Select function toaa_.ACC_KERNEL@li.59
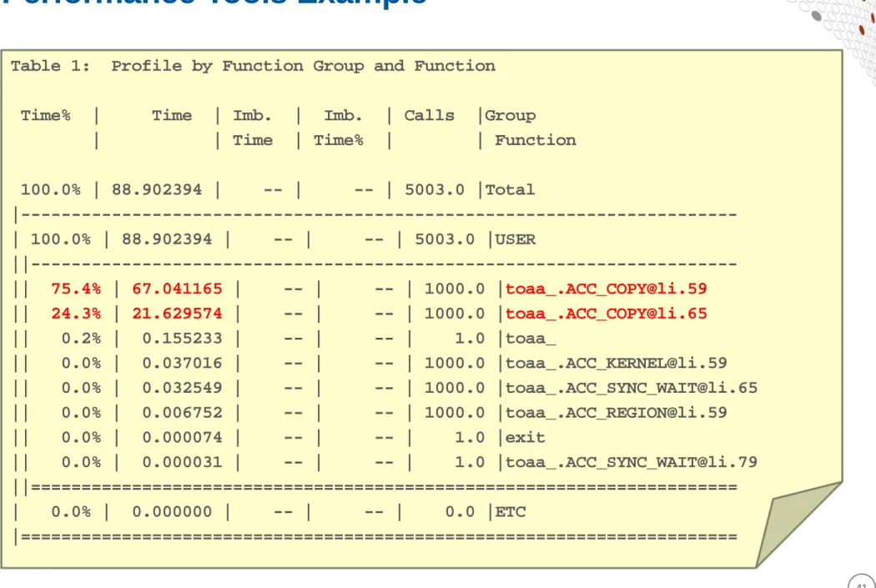876x588 pixels. click(617, 363)
